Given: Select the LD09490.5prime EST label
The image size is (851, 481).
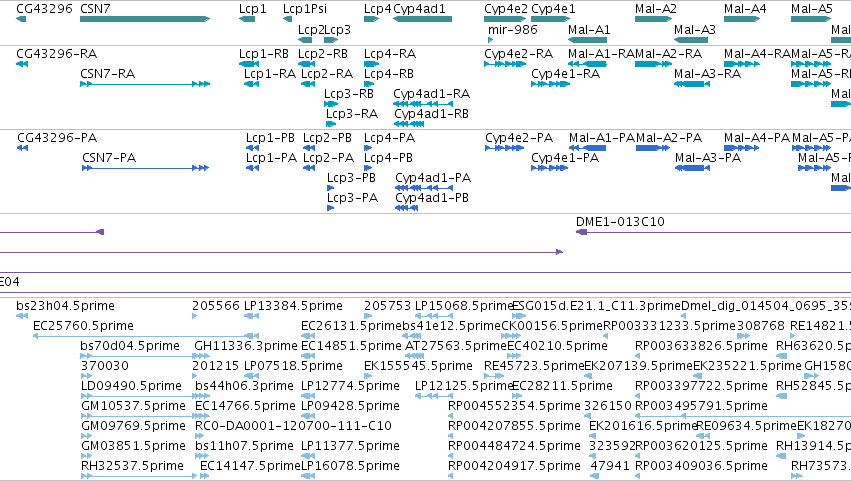Looking at the screenshot, I should [x=131, y=386].
